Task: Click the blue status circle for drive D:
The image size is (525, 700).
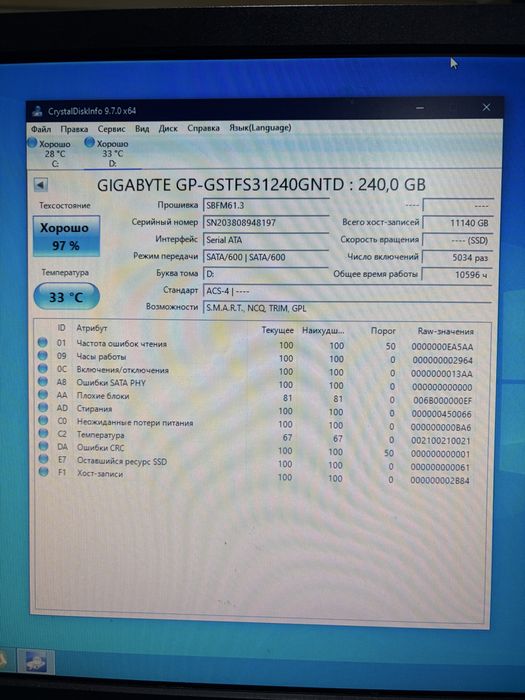Action: point(89,142)
